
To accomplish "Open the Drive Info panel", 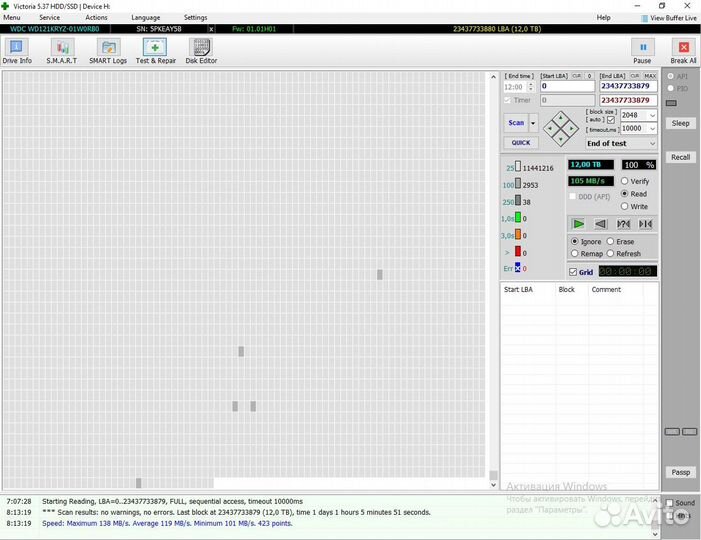I will [x=17, y=50].
